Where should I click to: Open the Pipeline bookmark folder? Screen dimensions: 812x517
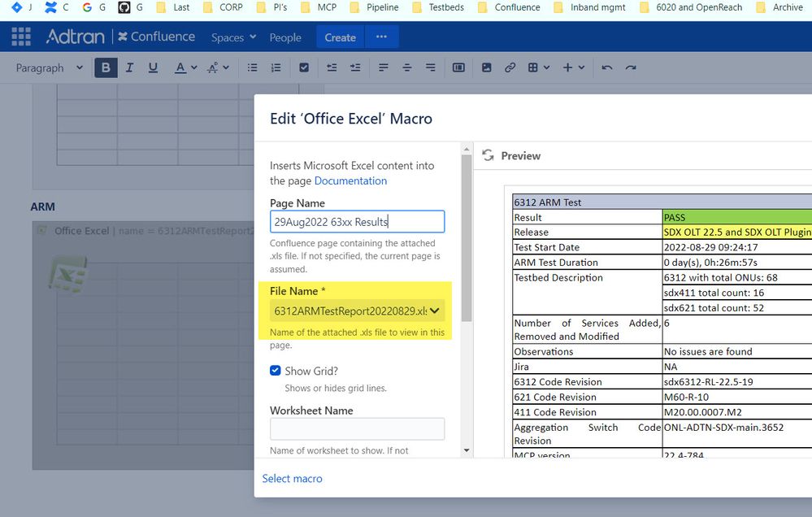click(x=375, y=7)
